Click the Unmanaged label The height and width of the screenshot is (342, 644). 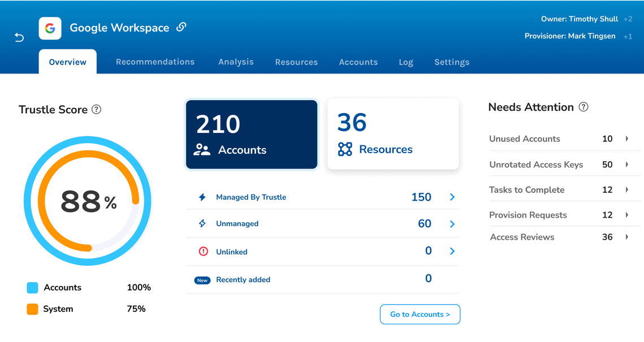[237, 224]
